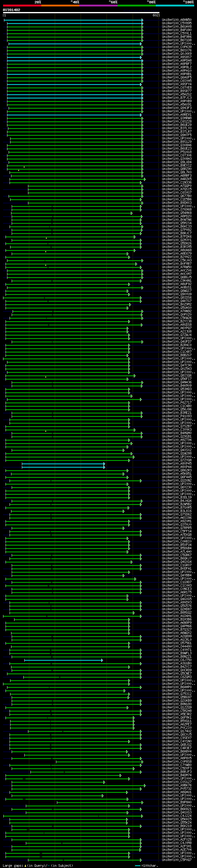
Task: Select label UniRef100_Q9ATF5
Action: pos(177,135)
